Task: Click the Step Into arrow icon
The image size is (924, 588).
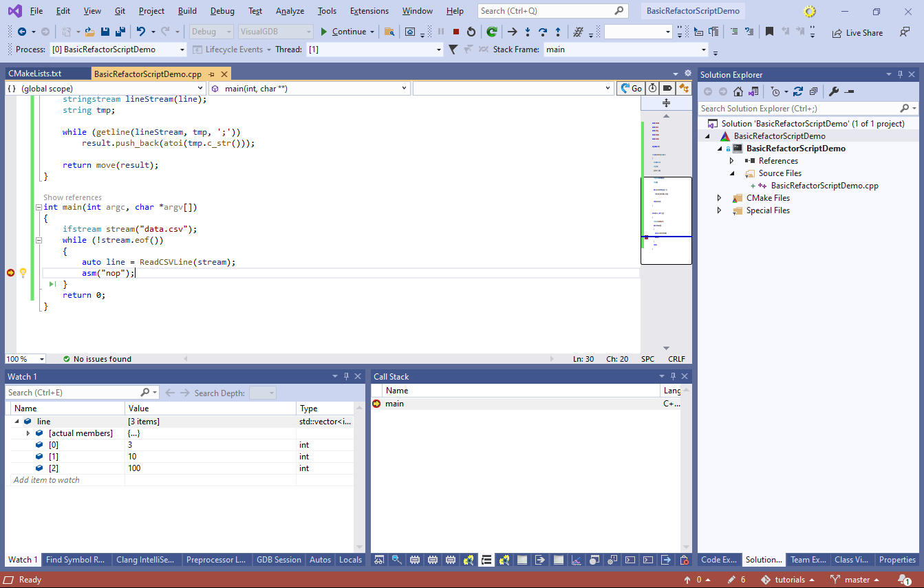Action: 528,32
